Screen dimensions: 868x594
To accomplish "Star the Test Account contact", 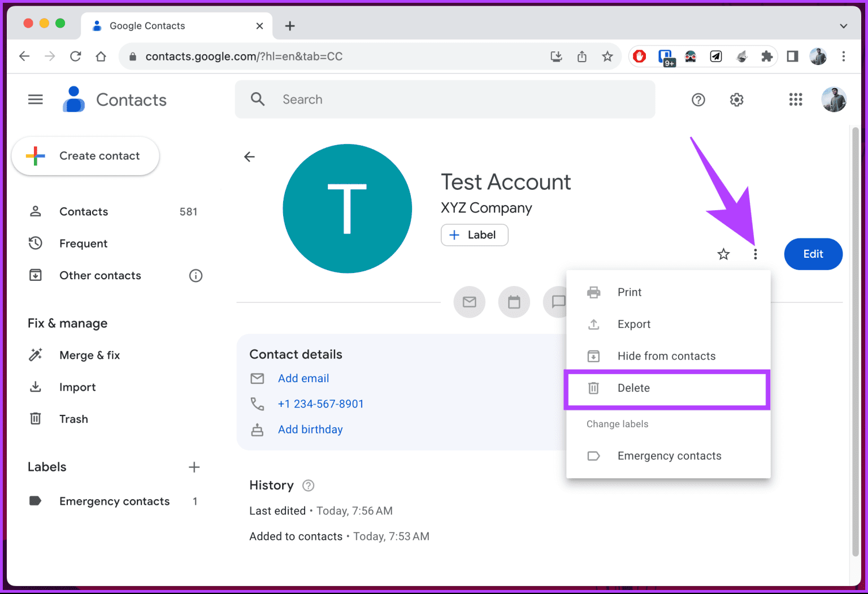I will click(723, 254).
